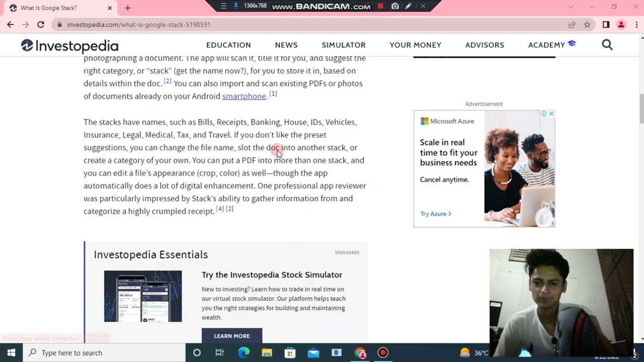Open the Windows Start menu
Screen dimensions: 644x362
[x=11, y=352]
